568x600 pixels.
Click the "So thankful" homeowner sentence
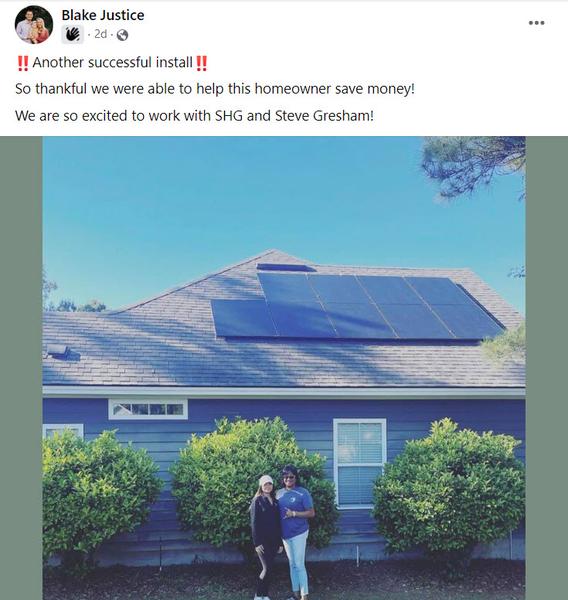(x=215, y=89)
